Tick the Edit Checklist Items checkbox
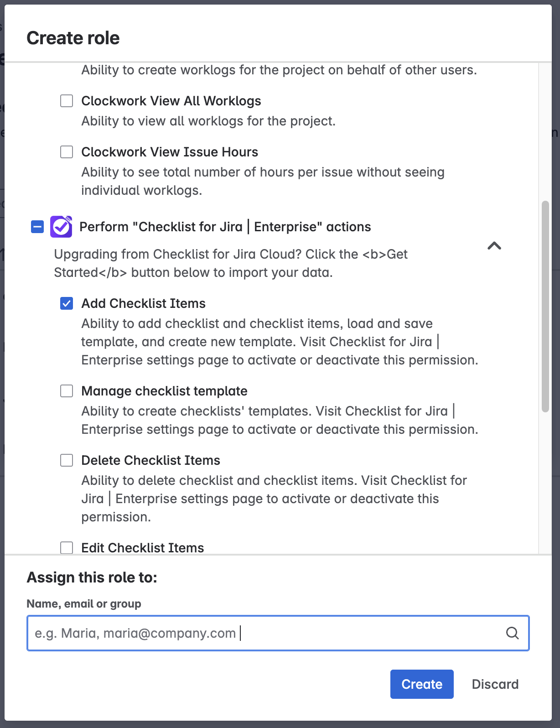The image size is (560, 728). click(x=67, y=547)
